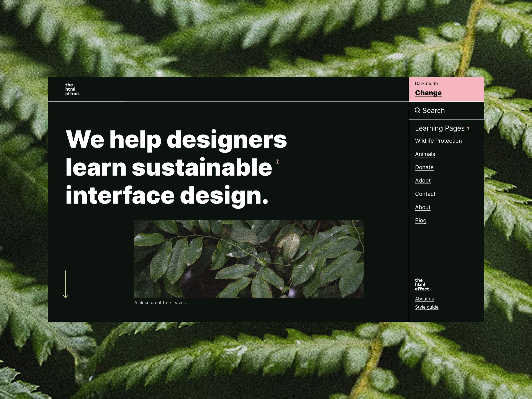The height and width of the screenshot is (399, 532).
Task: Click the html effect logo in sidebar footer
Action: [x=422, y=285]
